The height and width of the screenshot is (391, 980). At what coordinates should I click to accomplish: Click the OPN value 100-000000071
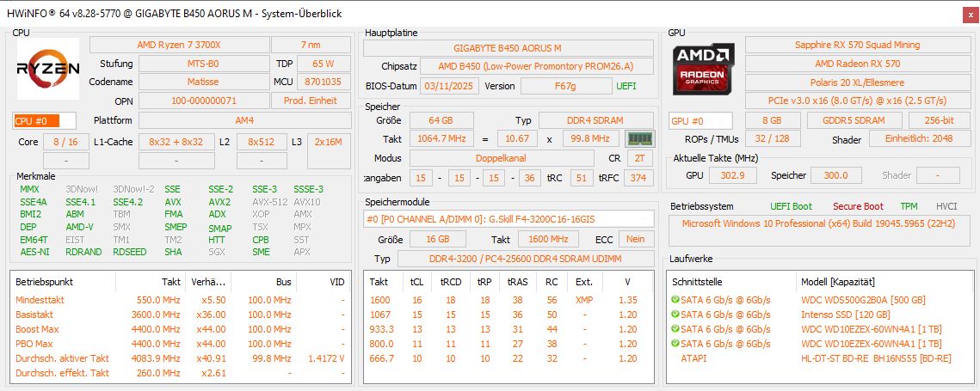coord(204,101)
